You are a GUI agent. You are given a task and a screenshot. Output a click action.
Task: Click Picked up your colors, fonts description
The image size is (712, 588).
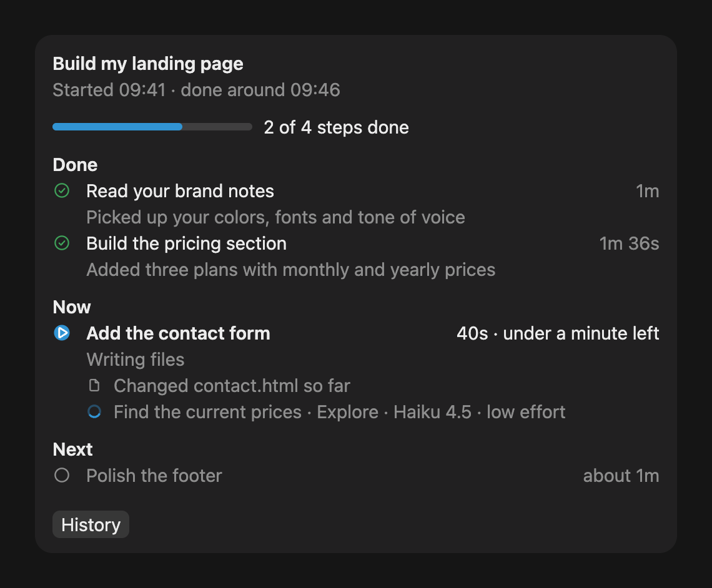(275, 217)
